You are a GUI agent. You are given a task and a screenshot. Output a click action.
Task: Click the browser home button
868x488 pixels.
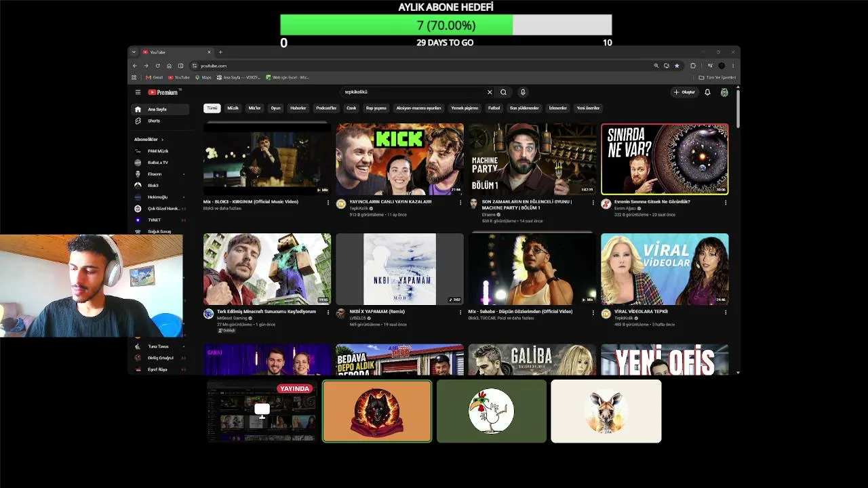(169, 66)
